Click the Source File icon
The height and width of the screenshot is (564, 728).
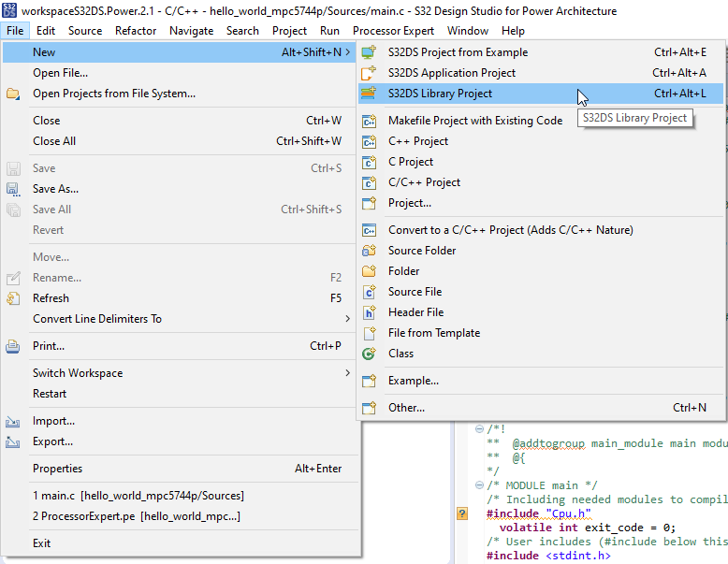click(x=369, y=292)
